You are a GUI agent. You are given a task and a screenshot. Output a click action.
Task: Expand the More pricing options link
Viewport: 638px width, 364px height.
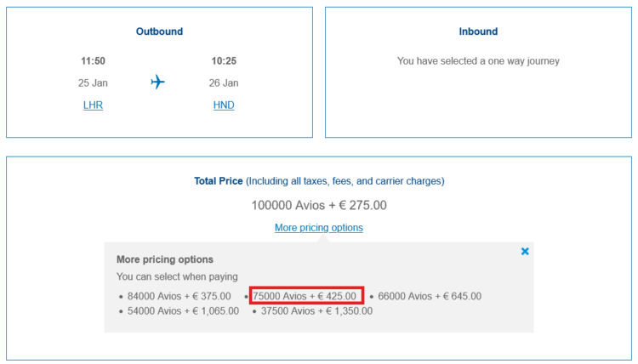pyautogui.click(x=318, y=228)
